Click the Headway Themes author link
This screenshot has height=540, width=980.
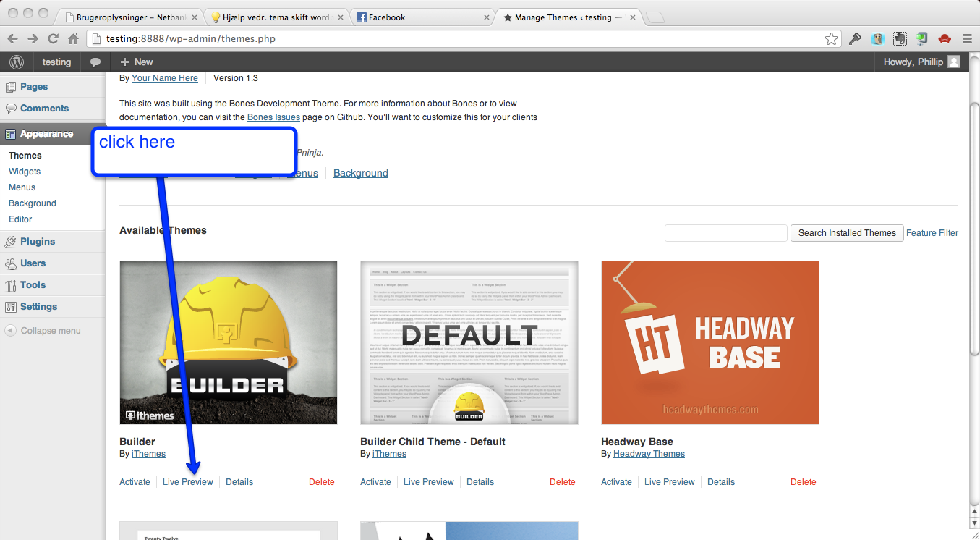click(649, 454)
